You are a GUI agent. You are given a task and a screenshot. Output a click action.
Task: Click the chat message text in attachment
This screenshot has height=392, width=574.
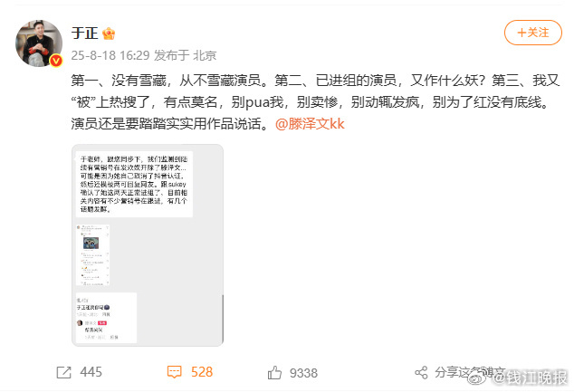134,184
